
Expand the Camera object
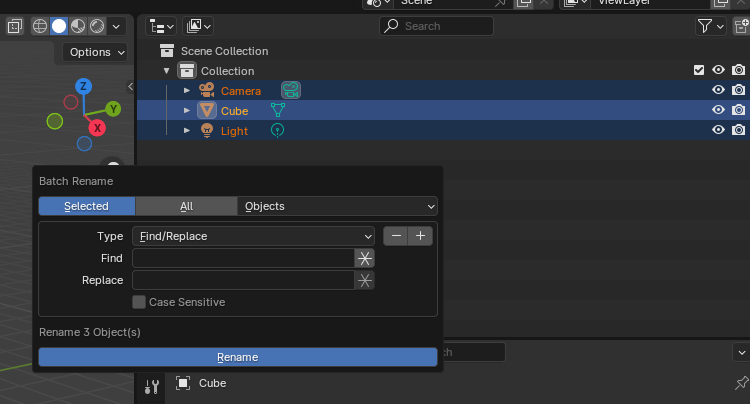[x=187, y=90]
